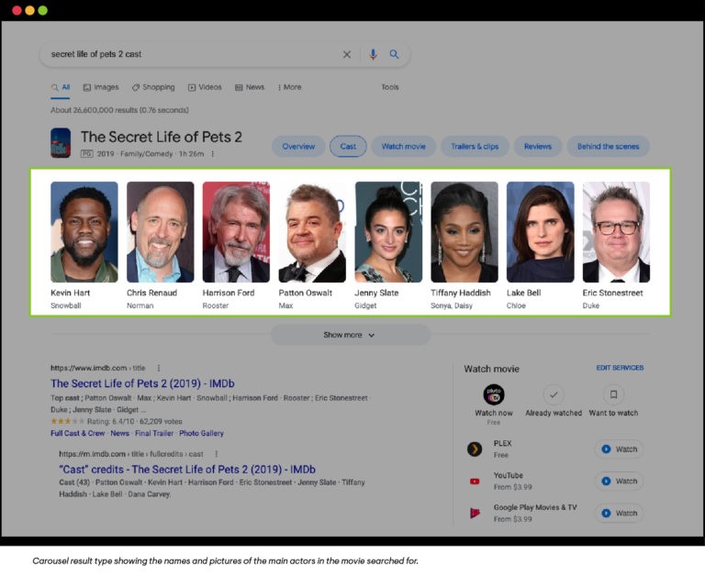
Task: Open the movie poster thumbnail for Pets 2
Action: 61,143
